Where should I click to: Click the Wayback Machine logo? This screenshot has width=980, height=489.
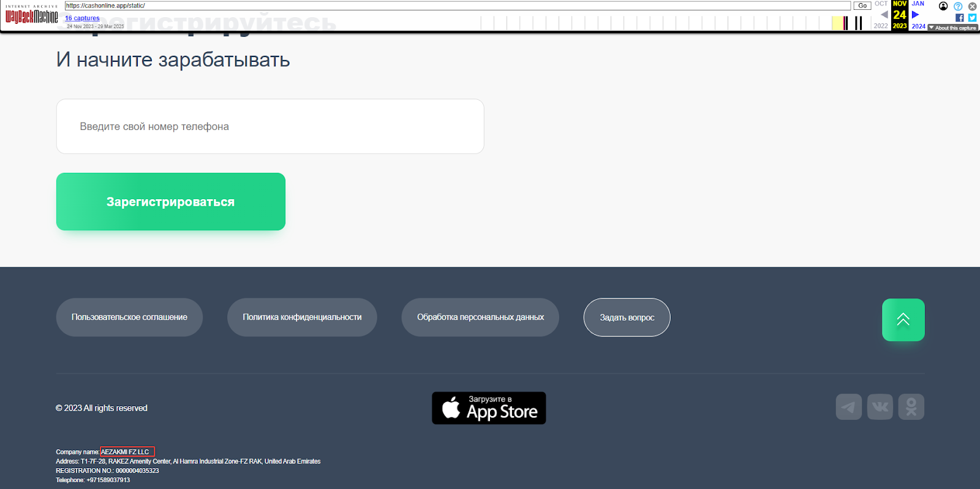coord(32,16)
